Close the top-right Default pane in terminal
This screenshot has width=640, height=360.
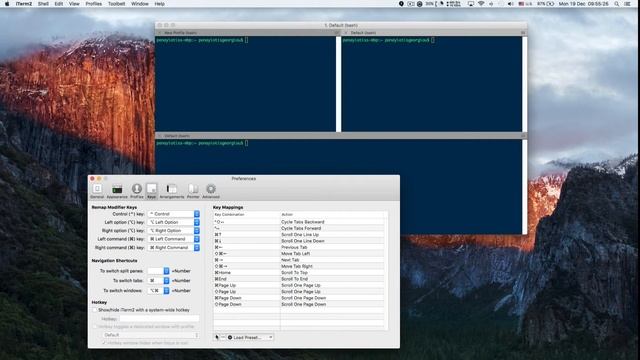coord(346,33)
